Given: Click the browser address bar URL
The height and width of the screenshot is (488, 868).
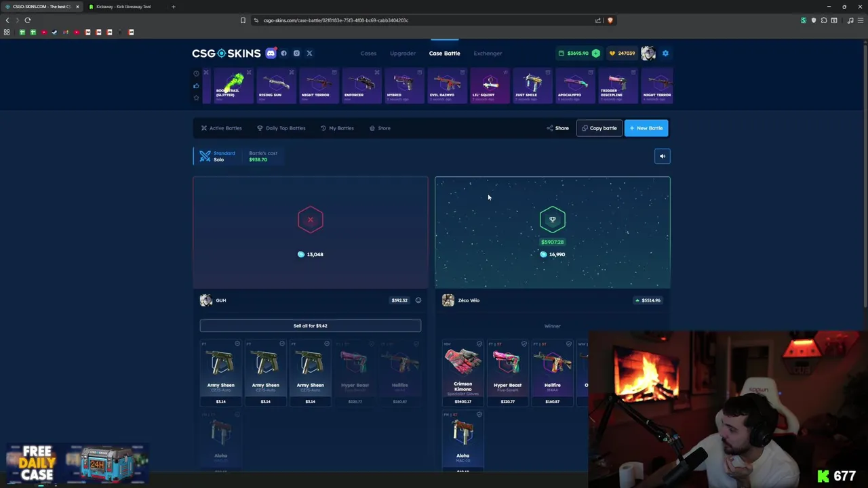Looking at the screenshot, I should [x=336, y=20].
